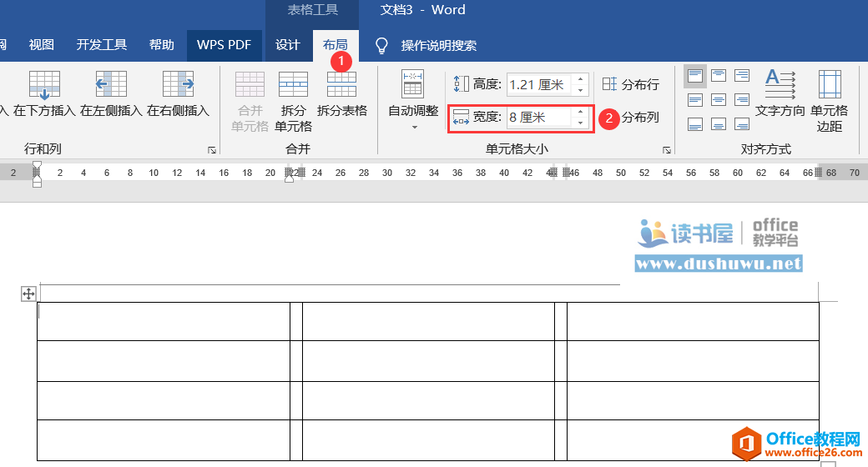Align cell text top center
This screenshot has width=868, height=467.
click(x=719, y=76)
